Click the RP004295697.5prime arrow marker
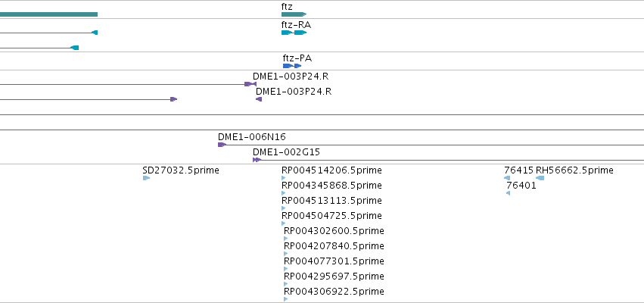644x303 pixels. coord(286,284)
